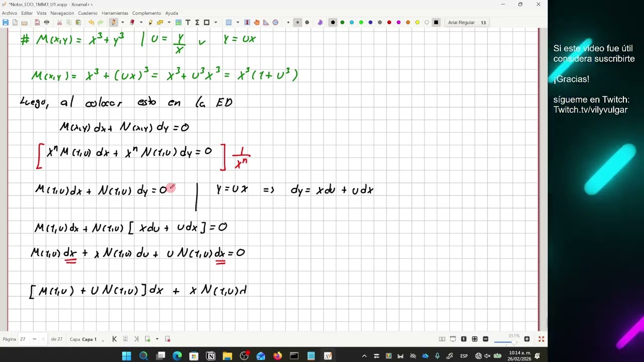
Task: Zoom out with the minus button
Action: [486, 339]
